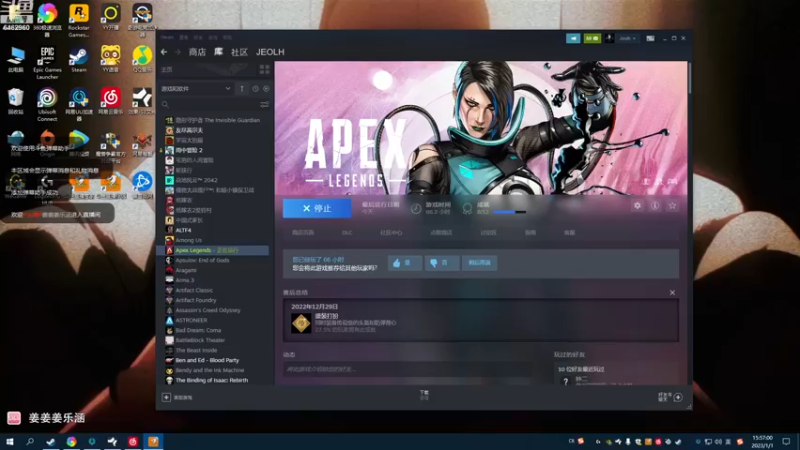This screenshot has height=450, width=800.
Task: Open game settings gear icon
Action: click(x=637, y=206)
